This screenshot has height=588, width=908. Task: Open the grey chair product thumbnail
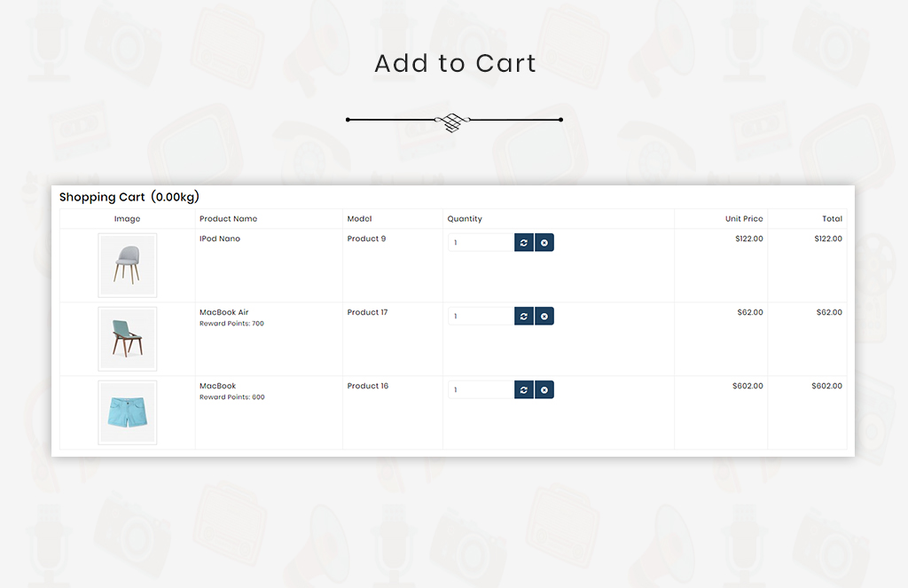[128, 265]
